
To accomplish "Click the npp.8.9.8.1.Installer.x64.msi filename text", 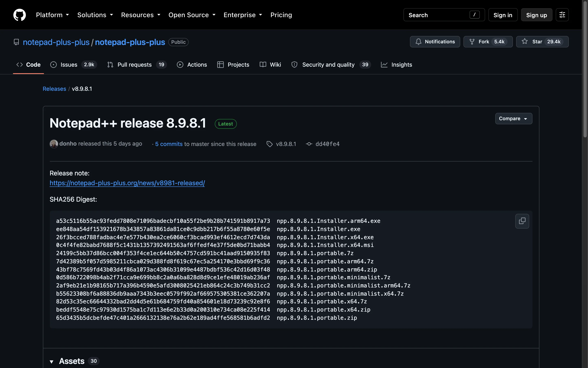I will pos(325,245).
